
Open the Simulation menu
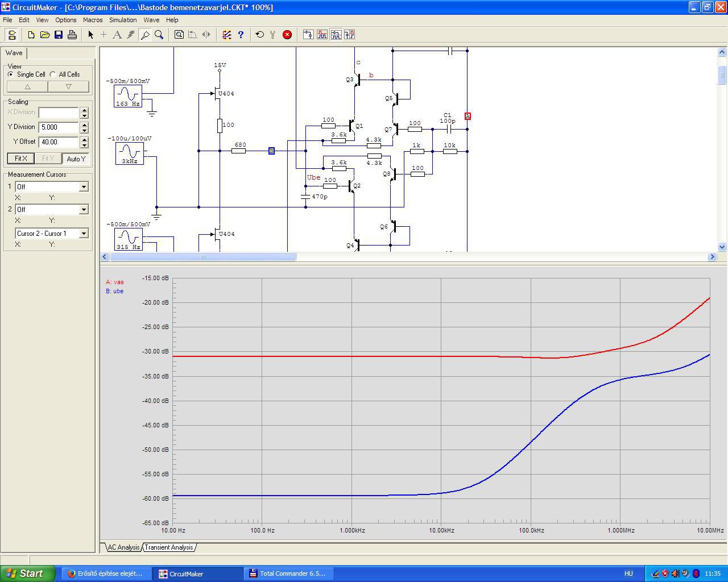(123, 20)
